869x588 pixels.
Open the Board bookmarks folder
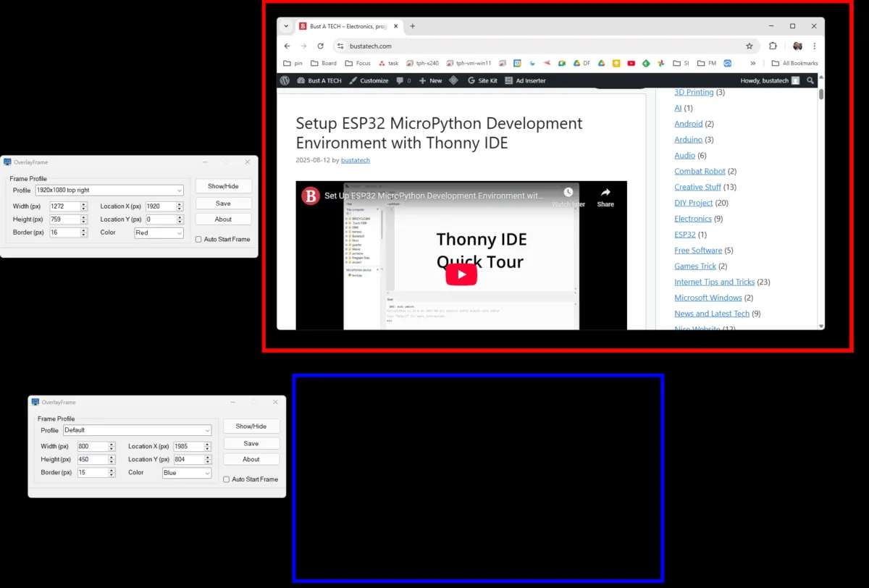click(323, 63)
